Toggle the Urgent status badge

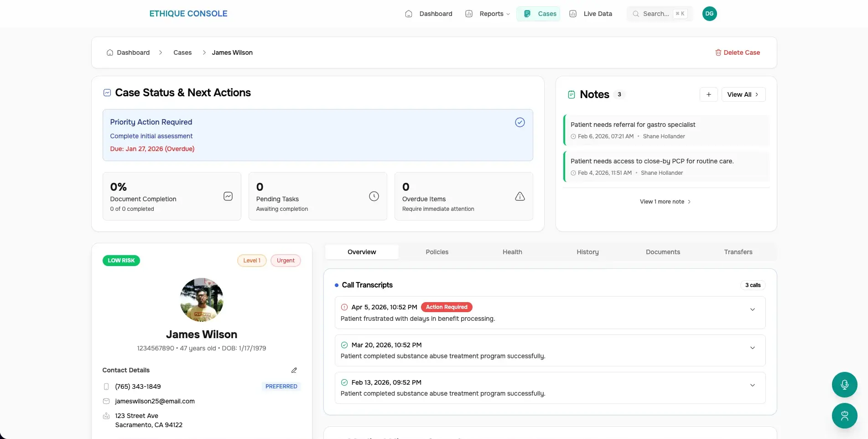click(285, 260)
